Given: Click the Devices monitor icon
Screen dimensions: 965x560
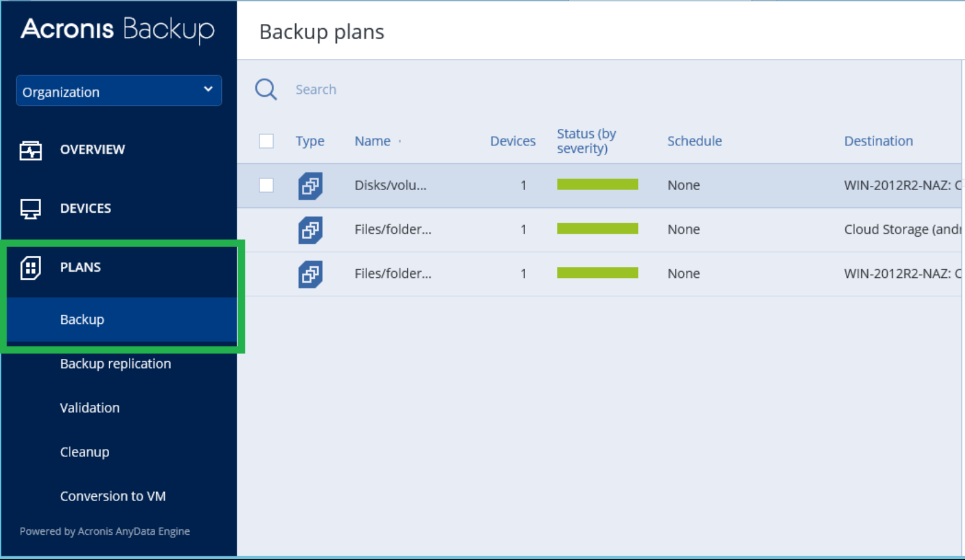Looking at the screenshot, I should pos(30,209).
